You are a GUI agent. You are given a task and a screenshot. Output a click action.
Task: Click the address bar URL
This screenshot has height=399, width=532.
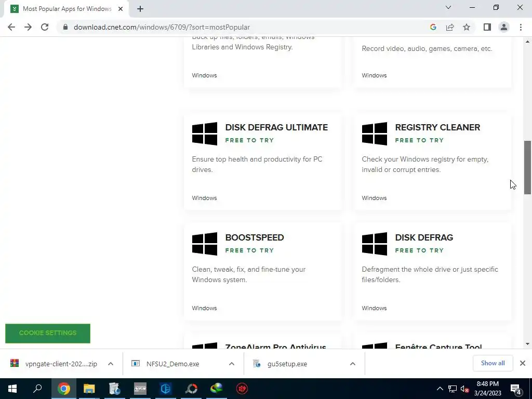[x=162, y=27]
